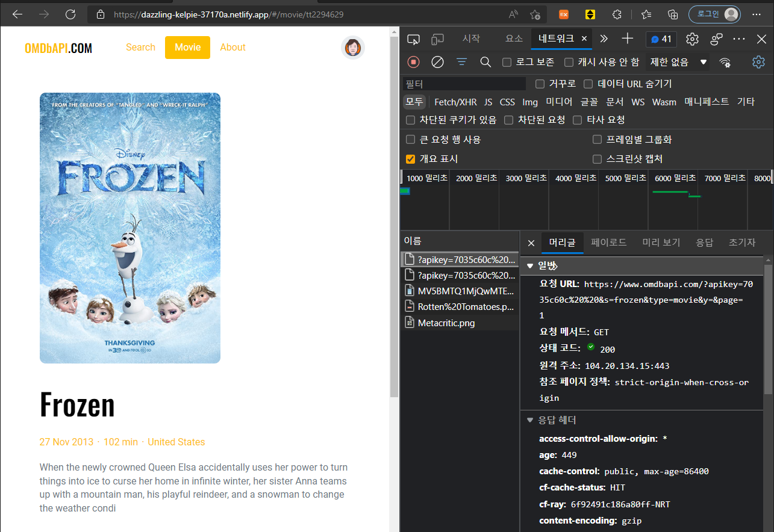This screenshot has width=774, height=532.
Task: Open the 미리 보기 request tab
Action: point(661,243)
